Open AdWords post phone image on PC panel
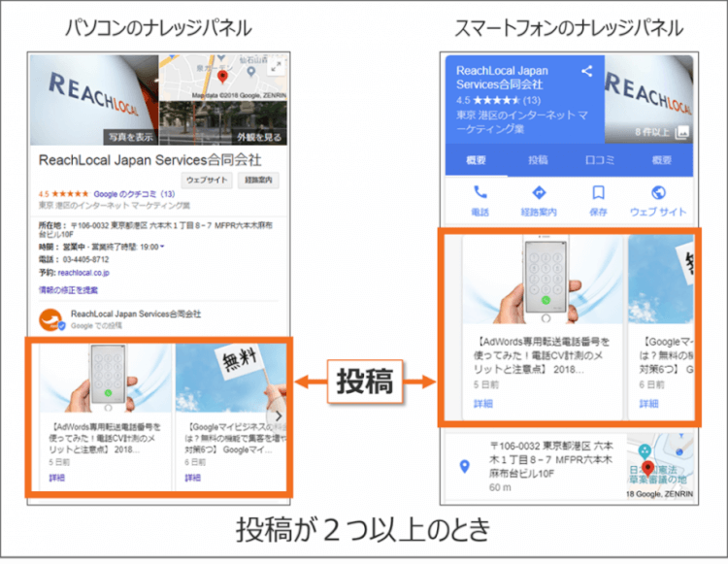 click(x=106, y=378)
